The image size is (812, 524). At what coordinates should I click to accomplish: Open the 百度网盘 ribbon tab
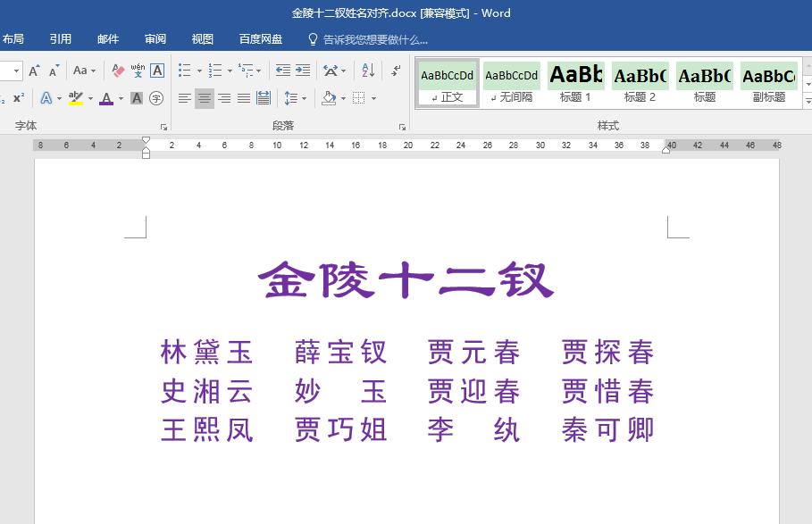260,38
